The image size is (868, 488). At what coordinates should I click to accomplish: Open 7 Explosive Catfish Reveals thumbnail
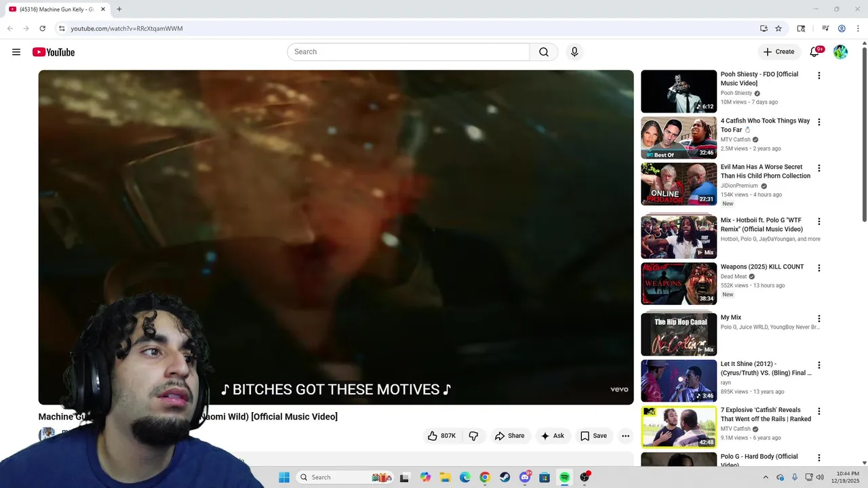[x=679, y=427]
